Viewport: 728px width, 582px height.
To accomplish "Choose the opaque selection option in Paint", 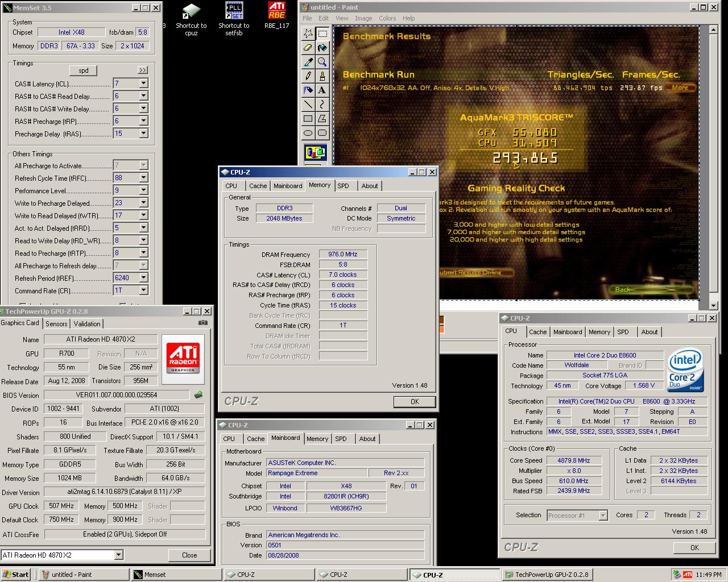I will coord(315,152).
